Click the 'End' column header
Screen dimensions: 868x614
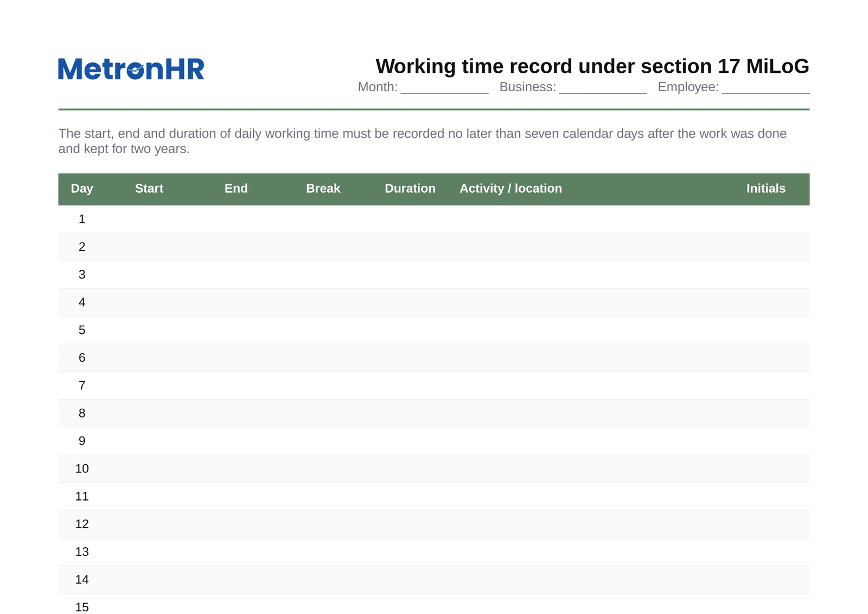(236, 188)
